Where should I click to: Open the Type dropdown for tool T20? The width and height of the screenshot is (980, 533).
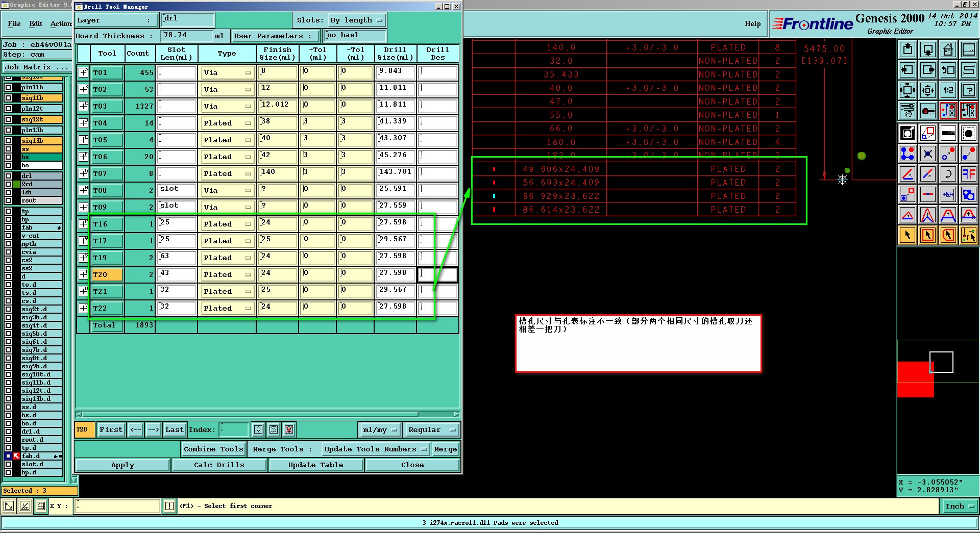227,274
